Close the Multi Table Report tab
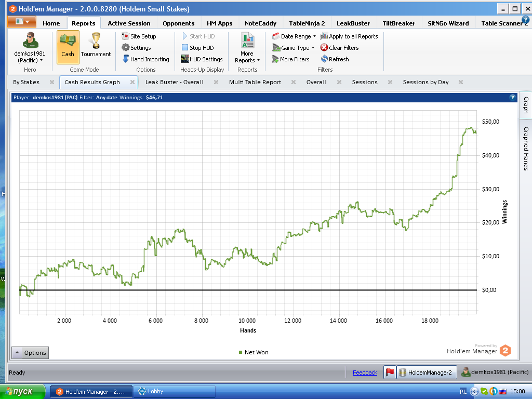The image size is (532, 399). click(294, 82)
